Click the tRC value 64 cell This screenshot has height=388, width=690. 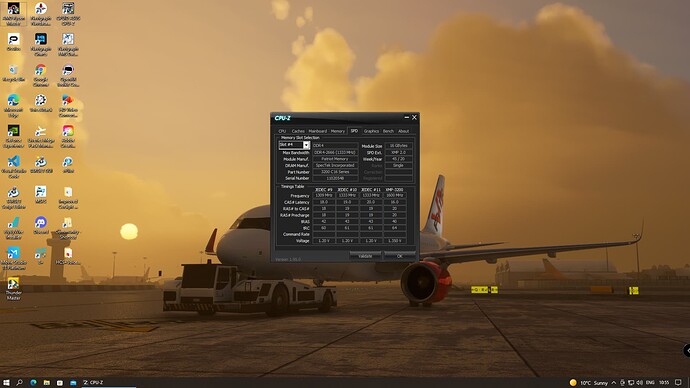tap(395, 228)
